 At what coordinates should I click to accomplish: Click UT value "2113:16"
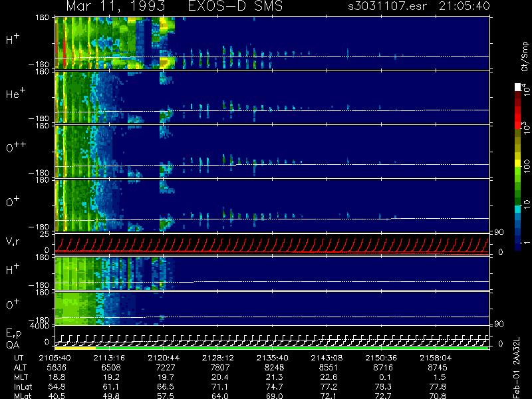pos(109,358)
